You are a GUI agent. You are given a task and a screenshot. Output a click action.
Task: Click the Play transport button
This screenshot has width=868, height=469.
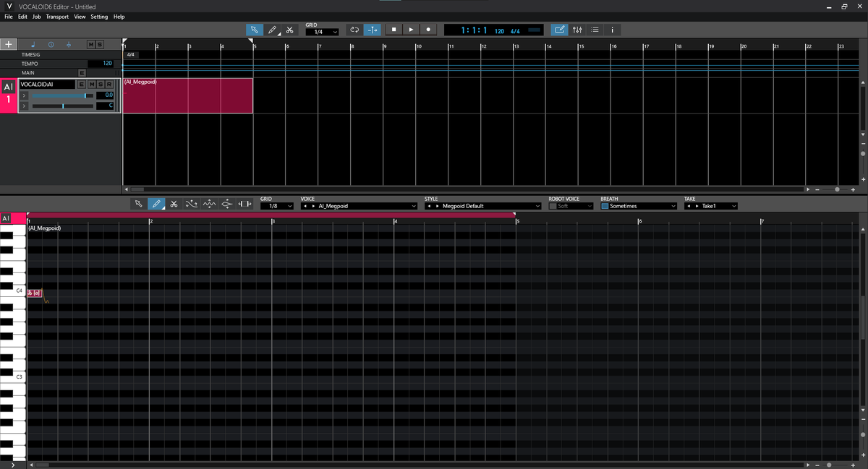[411, 30]
